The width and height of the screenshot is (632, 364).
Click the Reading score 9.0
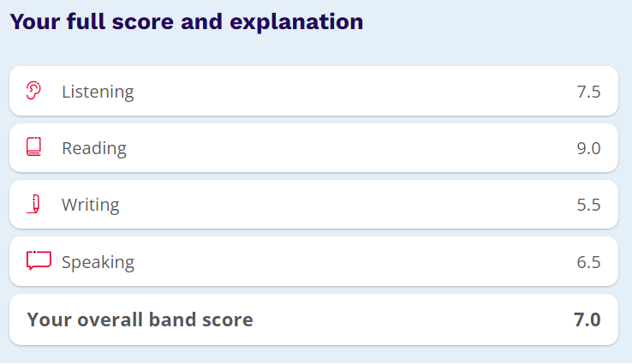pyautogui.click(x=588, y=148)
